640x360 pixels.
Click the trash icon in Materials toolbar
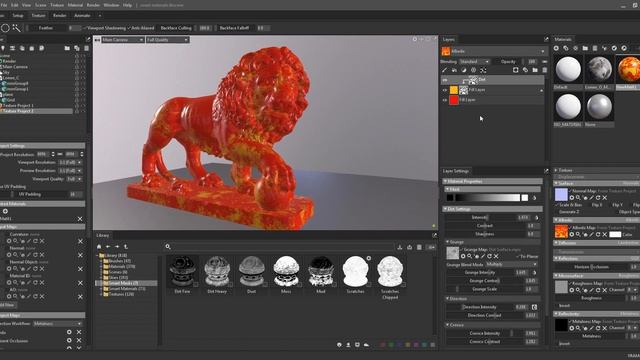point(595,48)
